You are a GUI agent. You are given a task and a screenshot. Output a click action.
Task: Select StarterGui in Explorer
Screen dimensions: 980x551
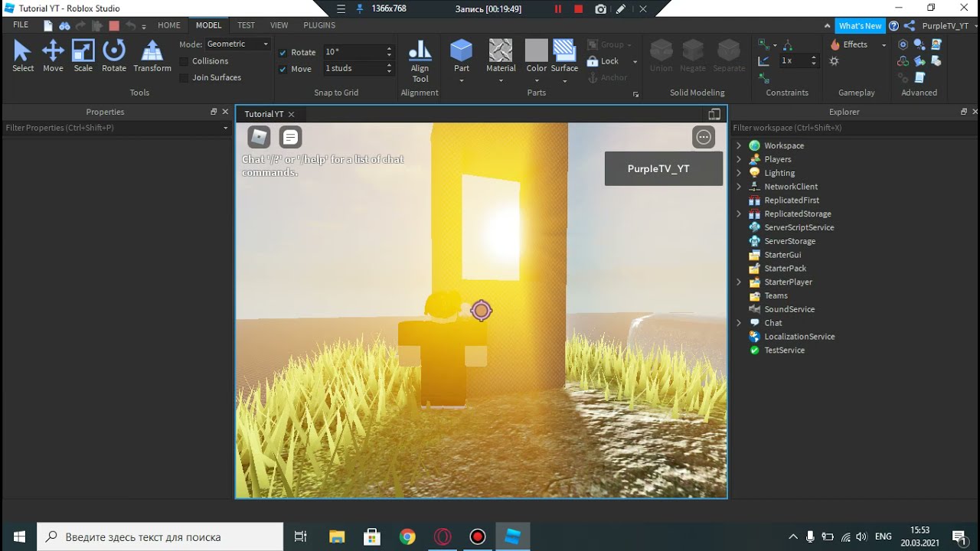782,255
